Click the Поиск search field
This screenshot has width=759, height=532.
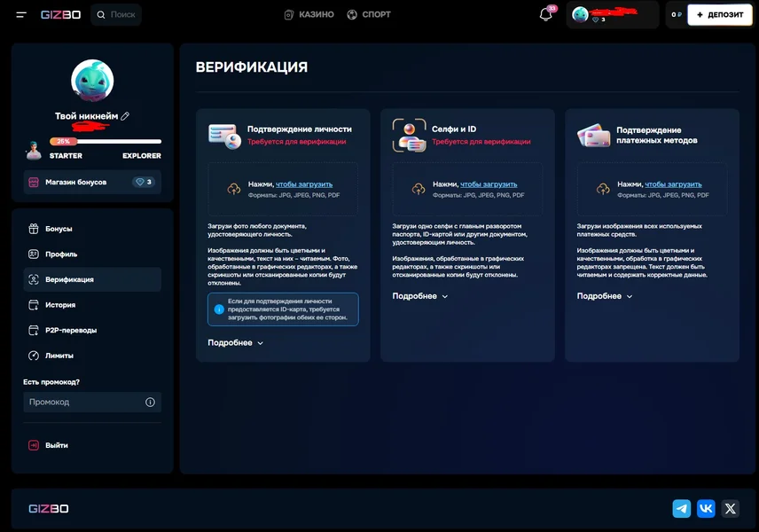[x=116, y=14]
